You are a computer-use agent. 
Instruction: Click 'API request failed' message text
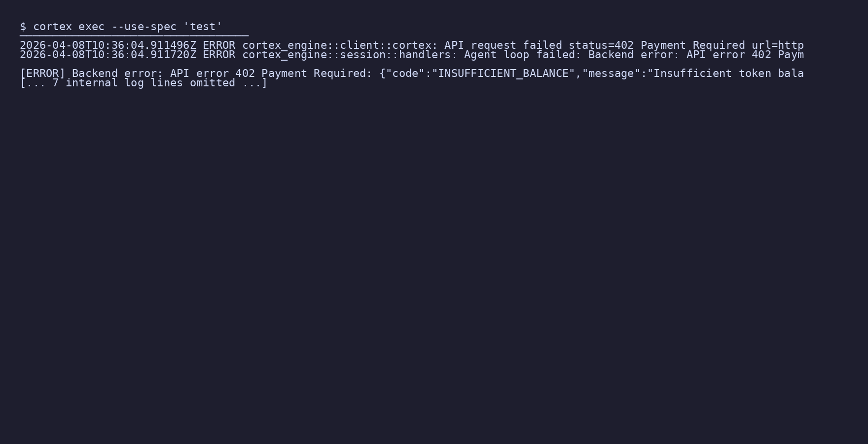[x=503, y=45]
